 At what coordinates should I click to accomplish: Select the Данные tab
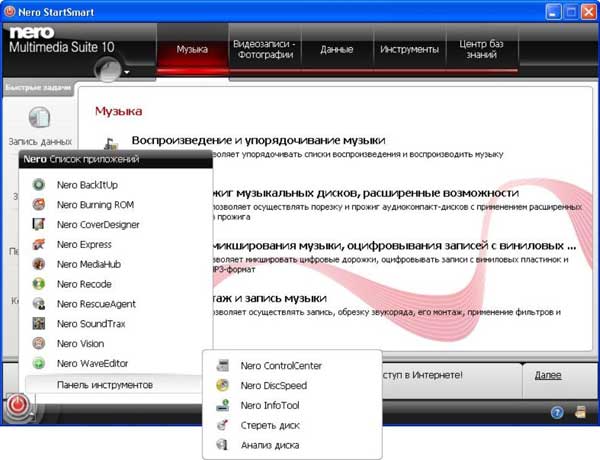pyautogui.click(x=337, y=49)
